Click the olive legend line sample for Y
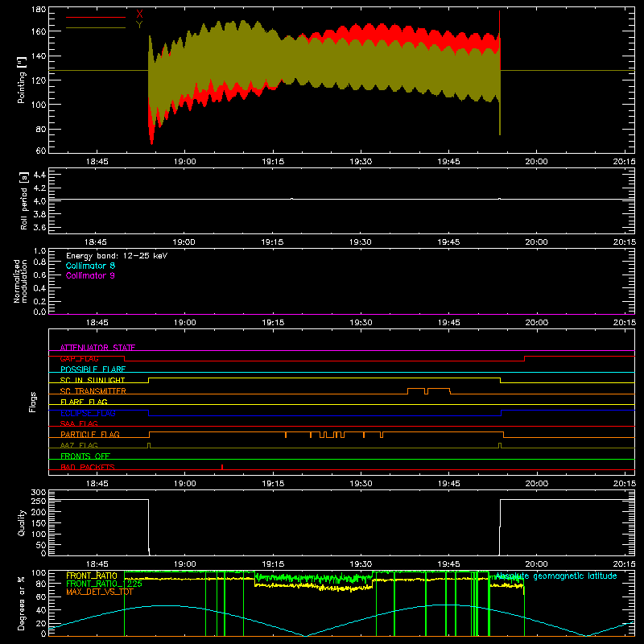The image size is (644, 644). click(96, 27)
